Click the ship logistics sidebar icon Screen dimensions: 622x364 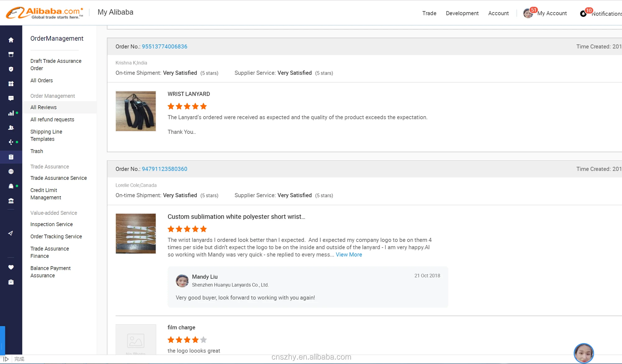tap(11, 186)
